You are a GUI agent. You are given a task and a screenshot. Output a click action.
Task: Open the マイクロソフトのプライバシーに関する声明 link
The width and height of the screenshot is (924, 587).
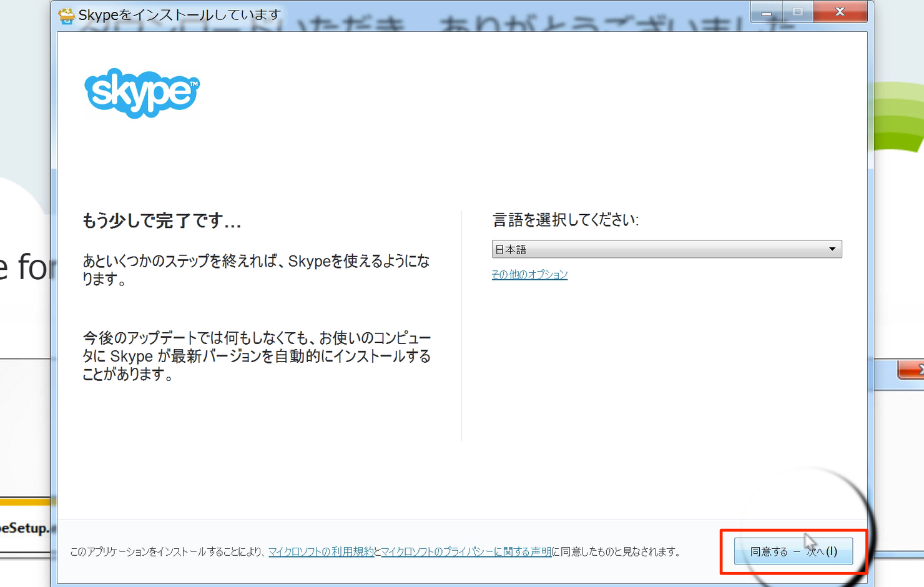466,551
